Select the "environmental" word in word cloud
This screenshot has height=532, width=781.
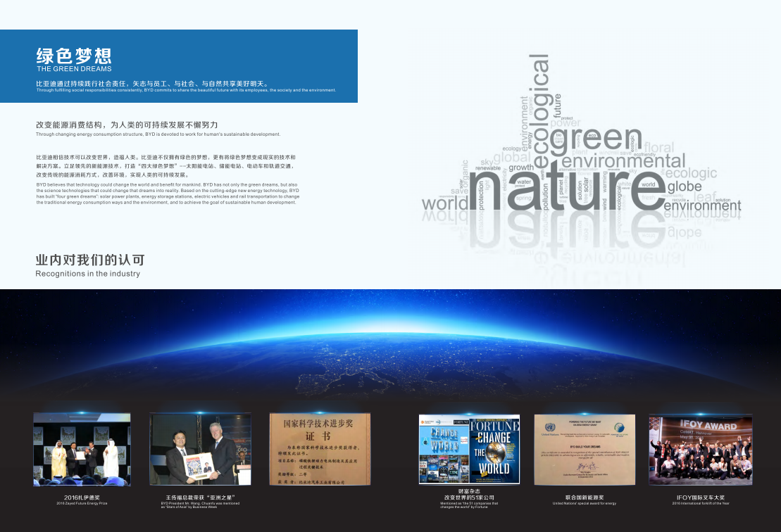(x=623, y=163)
